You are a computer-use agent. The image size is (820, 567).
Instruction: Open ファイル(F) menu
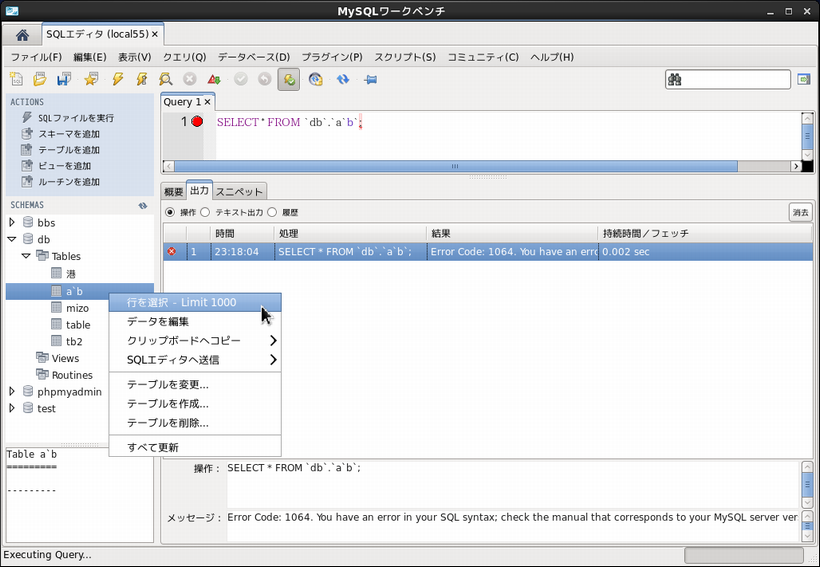point(36,57)
